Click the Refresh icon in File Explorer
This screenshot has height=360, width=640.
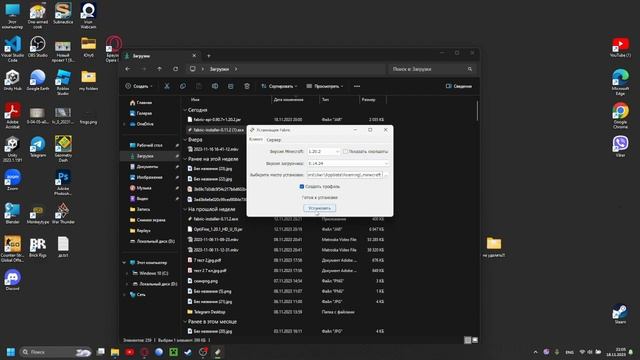(x=176, y=69)
